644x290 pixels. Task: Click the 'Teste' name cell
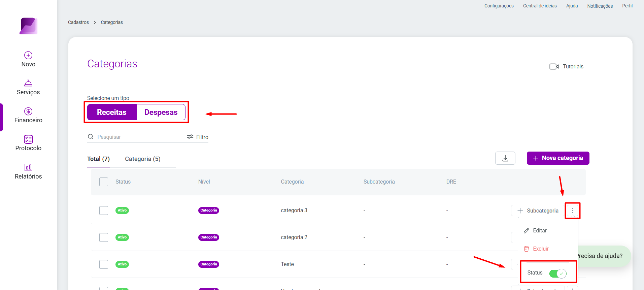point(287,264)
